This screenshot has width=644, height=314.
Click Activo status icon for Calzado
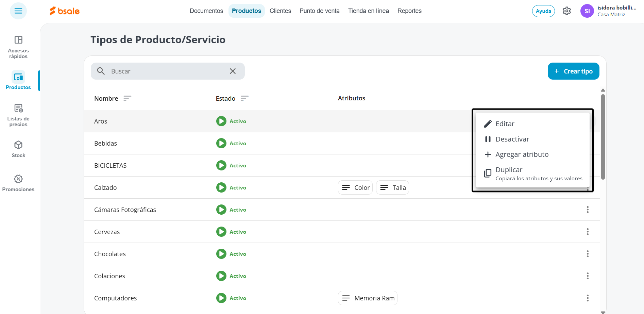tap(221, 187)
